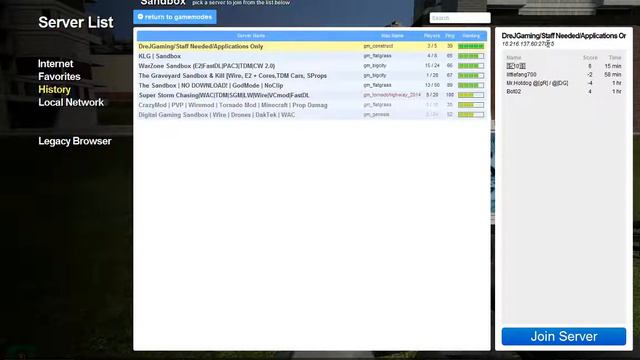Click ranking bar of DreJGaming server
Viewport: 640px width, 360px height.
pyautogui.click(x=471, y=46)
